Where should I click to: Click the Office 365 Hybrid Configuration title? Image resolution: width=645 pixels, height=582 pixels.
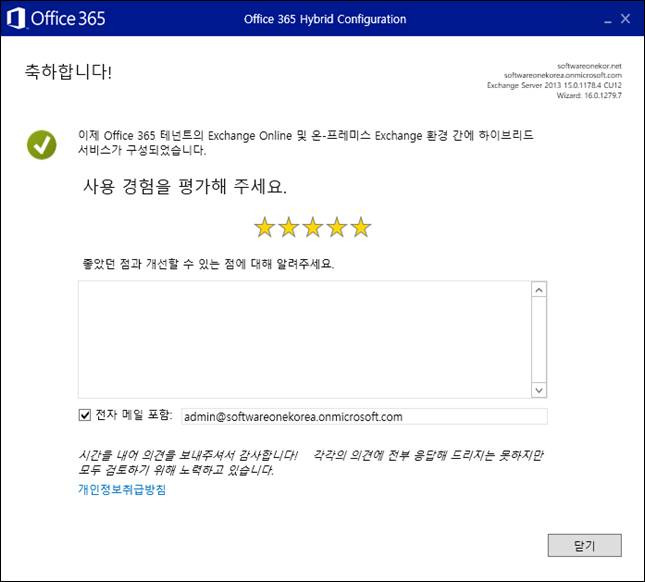click(325, 19)
